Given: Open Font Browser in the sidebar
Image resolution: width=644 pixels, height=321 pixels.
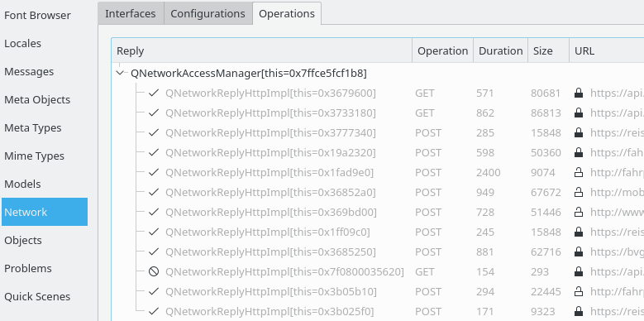Looking at the screenshot, I should pyautogui.click(x=37, y=15).
